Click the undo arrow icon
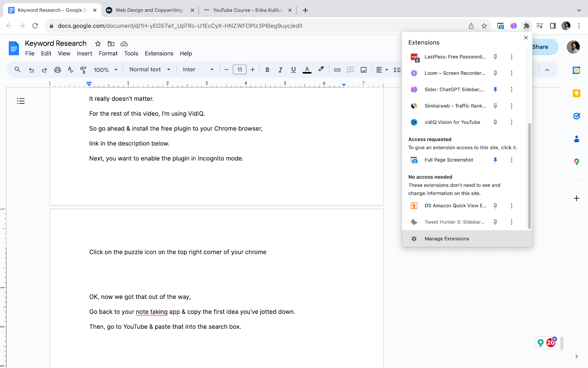 pyautogui.click(x=32, y=70)
